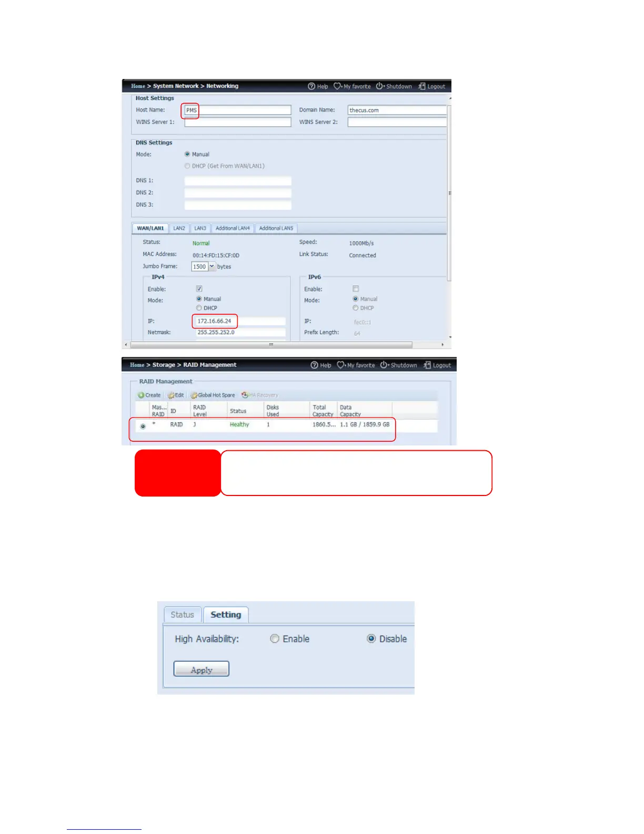Open Help in the RAID Management header
644x834 pixels.
pos(321,365)
